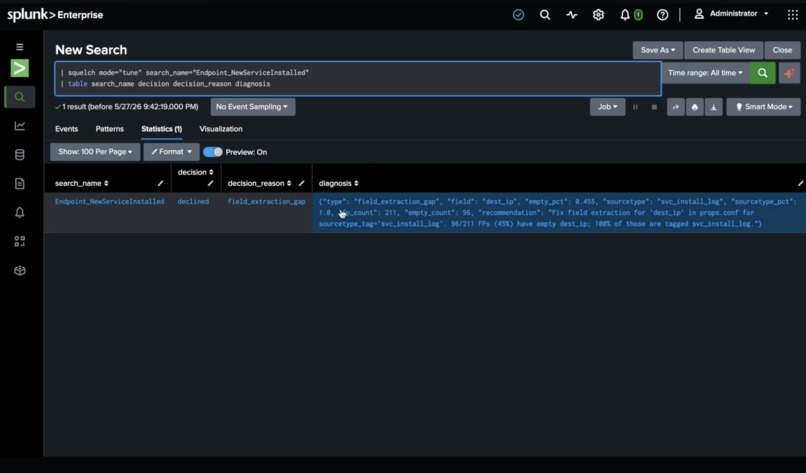Print the search results

[694, 107]
